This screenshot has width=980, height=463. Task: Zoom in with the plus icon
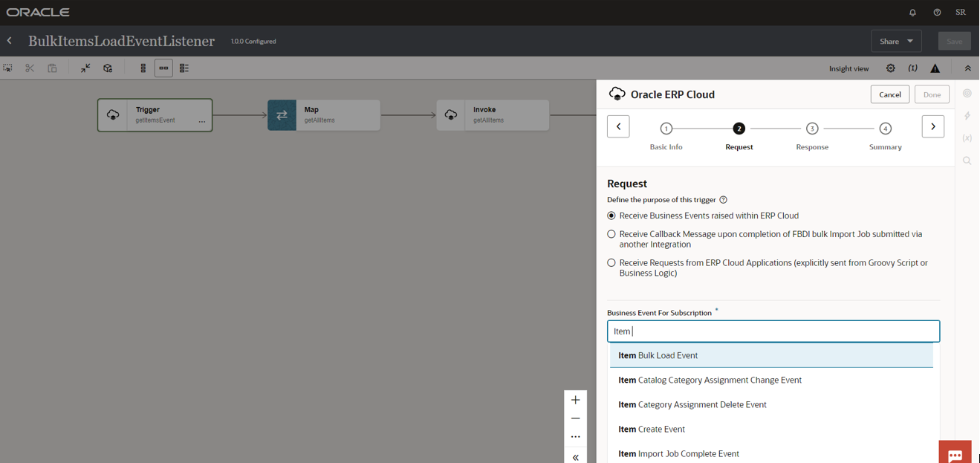coord(575,400)
